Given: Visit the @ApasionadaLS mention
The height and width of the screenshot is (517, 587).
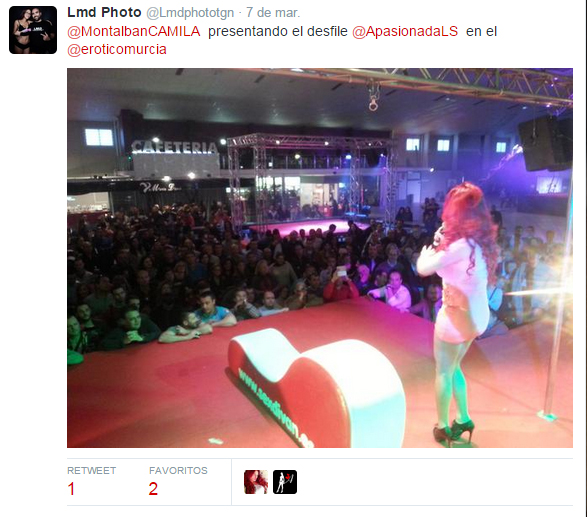Looking at the screenshot, I should [x=405, y=31].
